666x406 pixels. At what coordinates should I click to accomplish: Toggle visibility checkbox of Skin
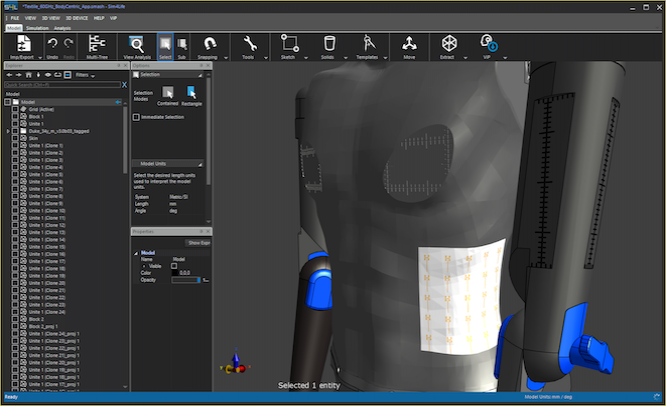15,138
